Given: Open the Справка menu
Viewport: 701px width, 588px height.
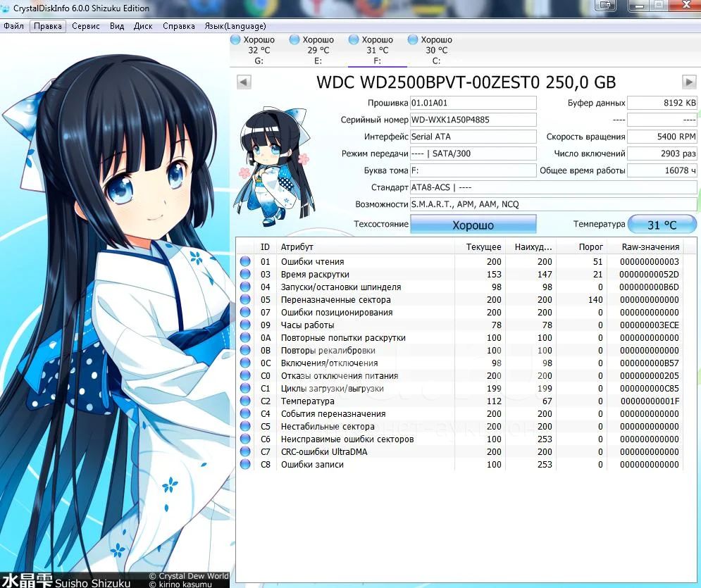Looking at the screenshot, I should click(179, 26).
